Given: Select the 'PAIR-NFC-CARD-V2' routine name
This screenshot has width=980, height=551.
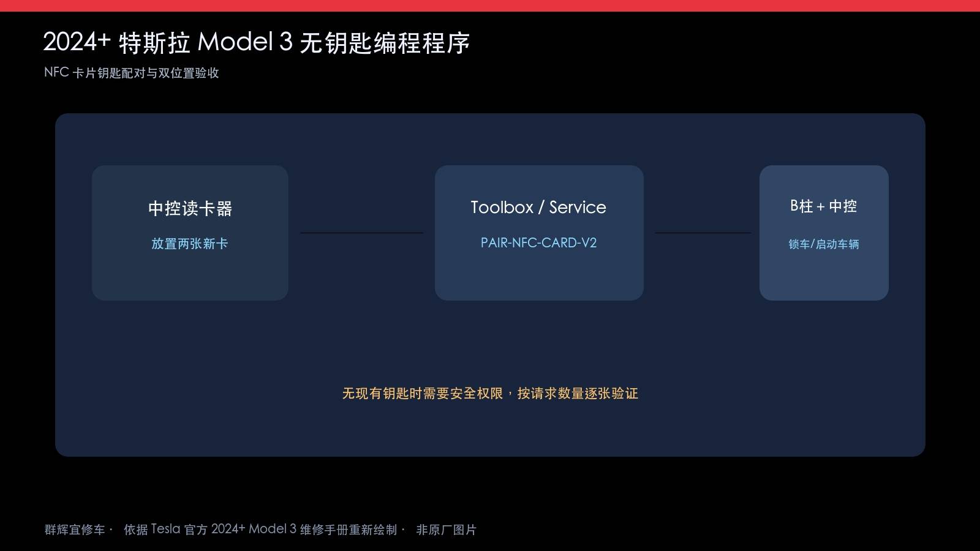Looking at the screenshot, I should 538,243.
